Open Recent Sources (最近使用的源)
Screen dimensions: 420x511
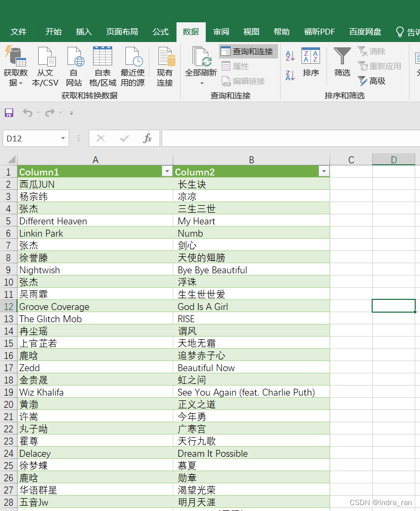tap(132, 66)
